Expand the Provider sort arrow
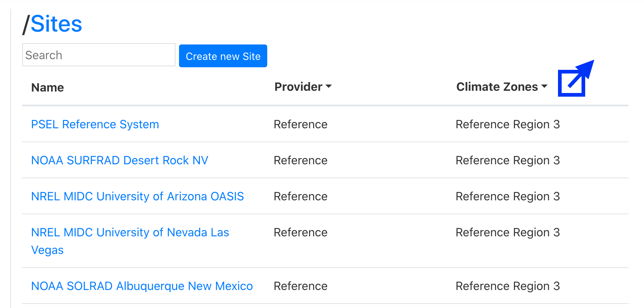Screen dimensions: 644x308 pos(329,87)
